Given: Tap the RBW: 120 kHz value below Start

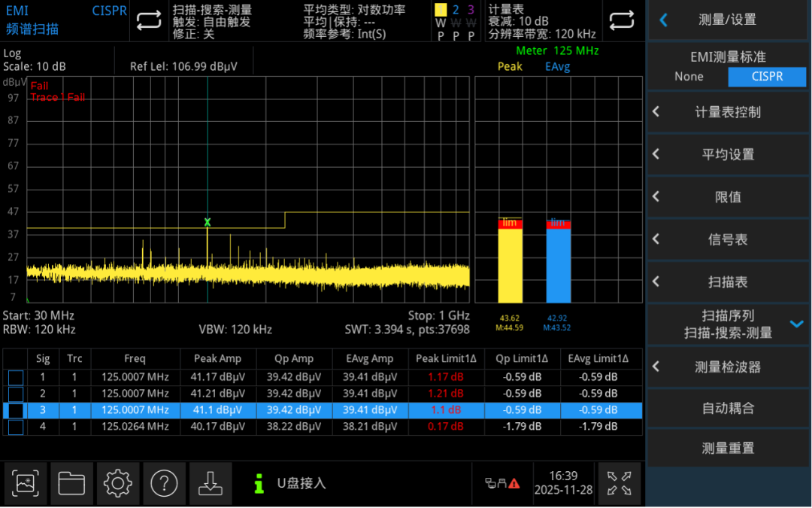Looking at the screenshot, I should tap(39, 330).
